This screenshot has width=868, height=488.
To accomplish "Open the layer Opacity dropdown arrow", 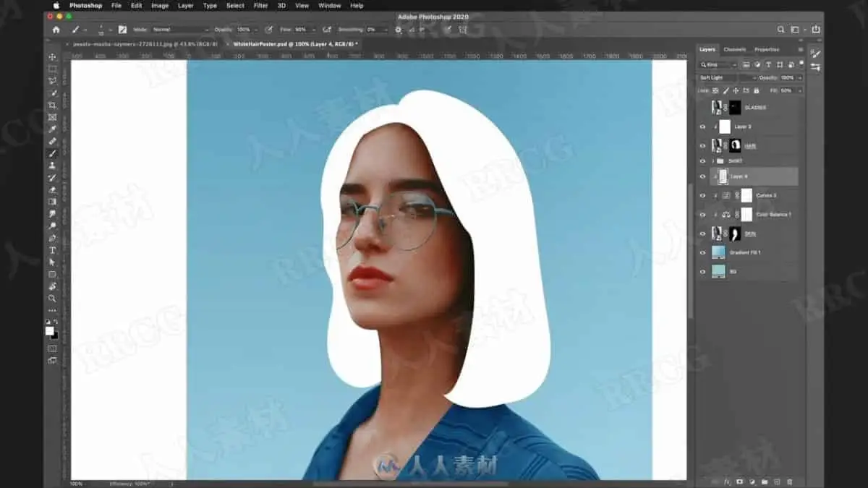I will (799, 77).
